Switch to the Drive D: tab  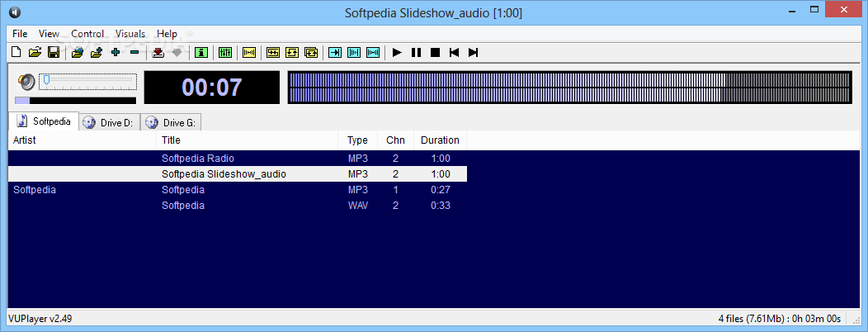(109, 122)
